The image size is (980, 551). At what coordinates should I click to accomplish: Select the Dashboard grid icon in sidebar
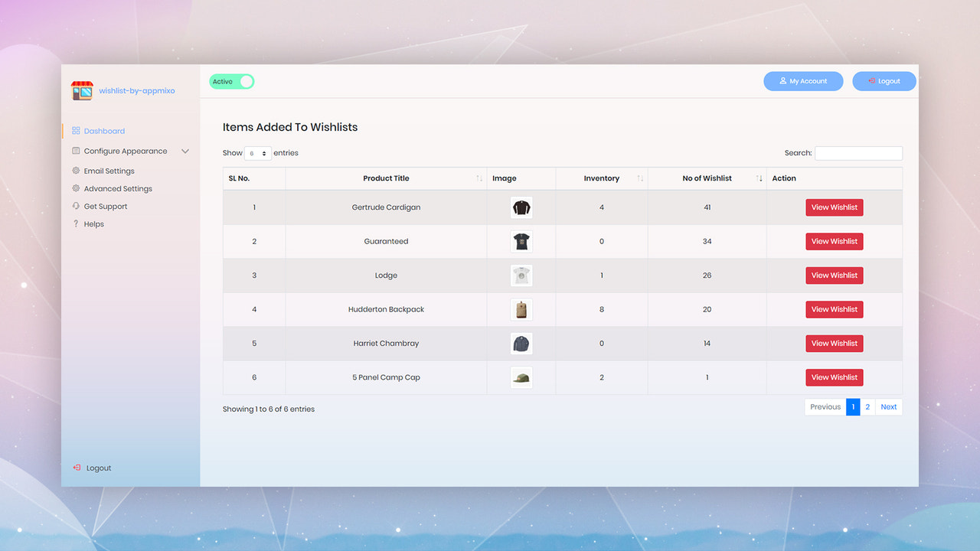(x=77, y=130)
